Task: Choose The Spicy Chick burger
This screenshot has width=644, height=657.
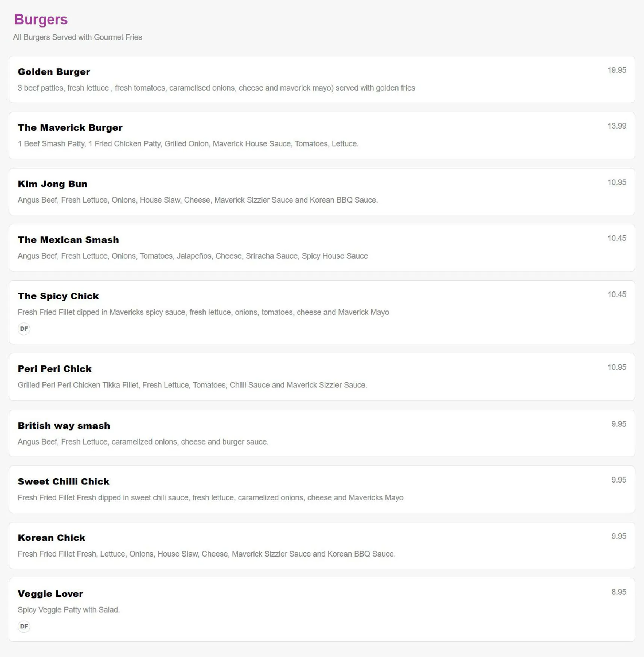Action: click(322, 312)
